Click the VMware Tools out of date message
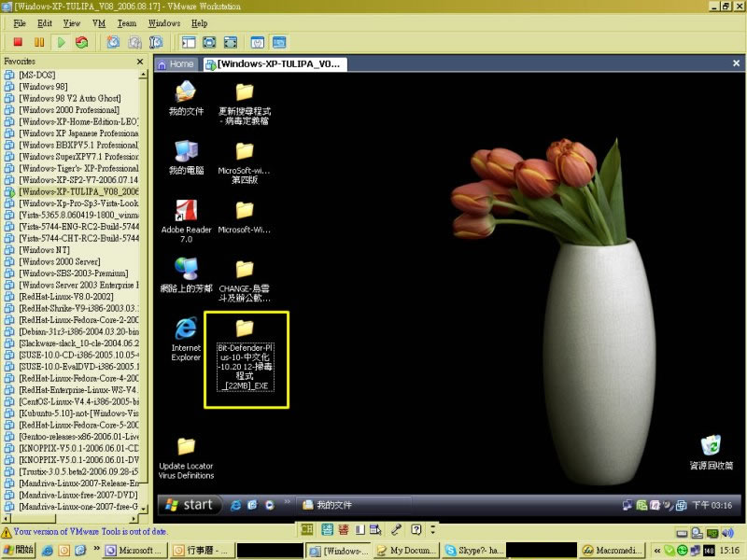 tap(91, 531)
